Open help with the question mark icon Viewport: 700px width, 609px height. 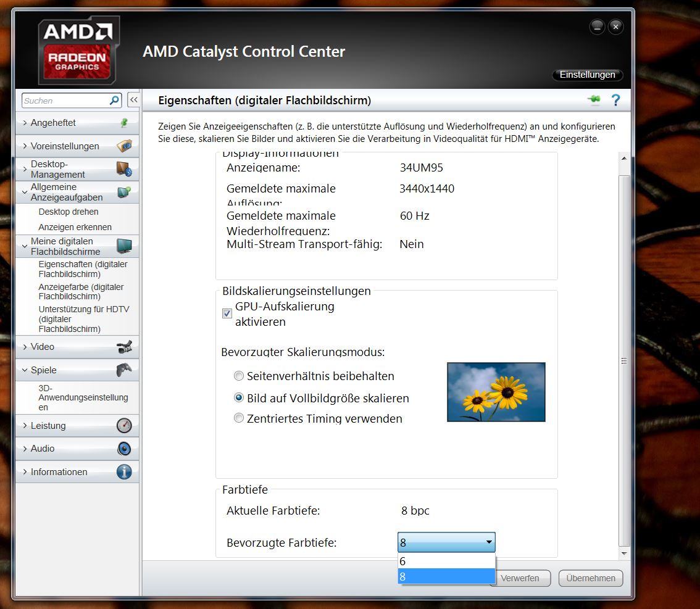[x=615, y=100]
